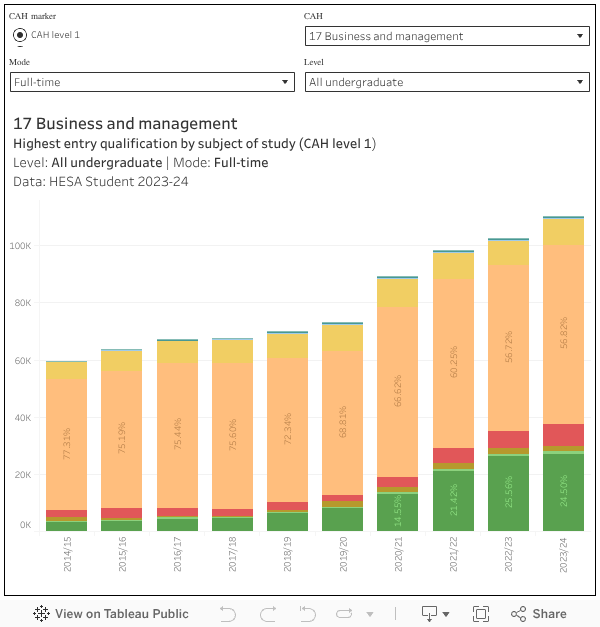
Task: Open the Level dropdown showing All undergraduate
Action: [447, 82]
